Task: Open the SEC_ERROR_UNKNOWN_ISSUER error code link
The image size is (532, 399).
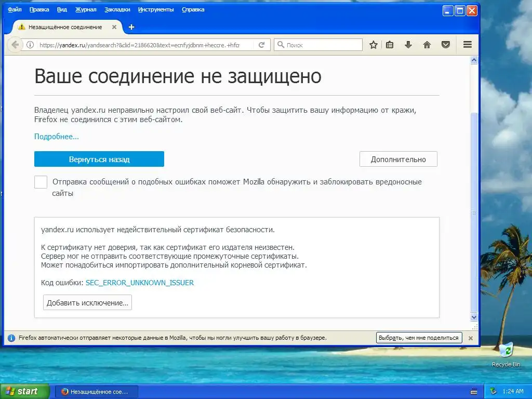Action: click(139, 283)
